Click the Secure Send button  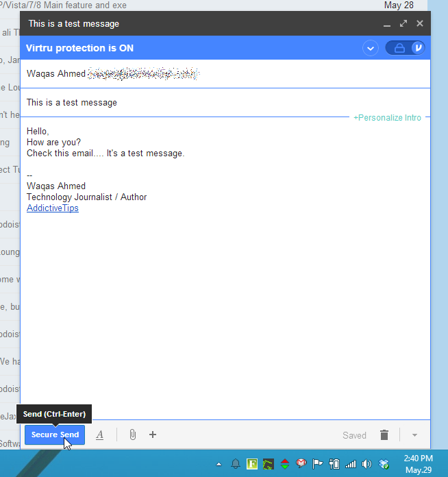(55, 435)
